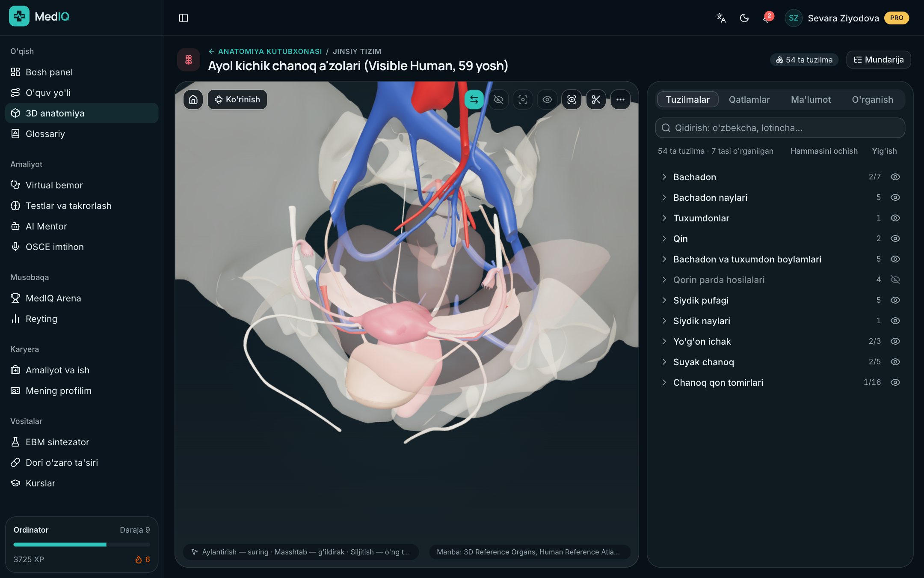924x578 pixels.
Task: Click the Mening profilim ID card icon
Action: click(15, 390)
